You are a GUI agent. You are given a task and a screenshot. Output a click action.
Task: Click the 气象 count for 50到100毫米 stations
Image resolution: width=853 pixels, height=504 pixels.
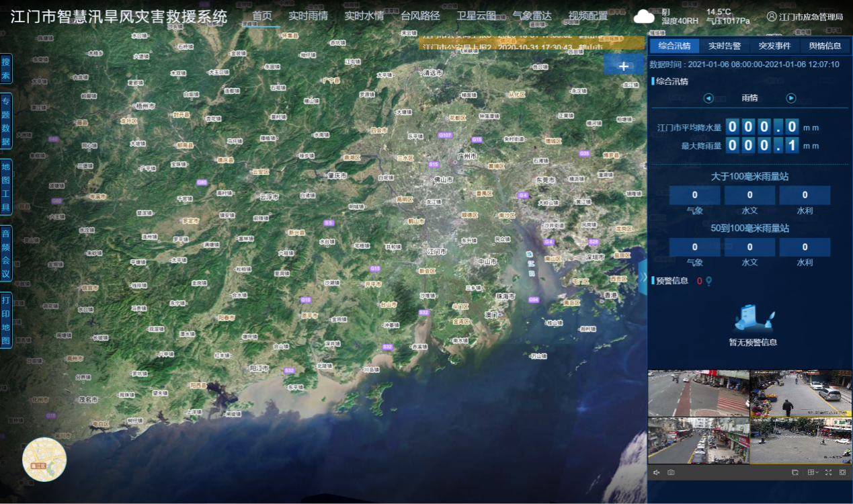tap(695, 247)
